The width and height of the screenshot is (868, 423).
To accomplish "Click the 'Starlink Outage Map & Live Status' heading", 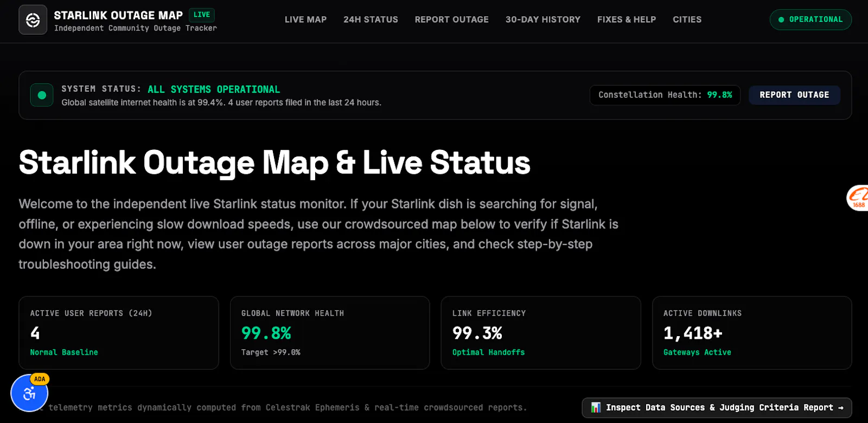I will click(x=275, y=162).
